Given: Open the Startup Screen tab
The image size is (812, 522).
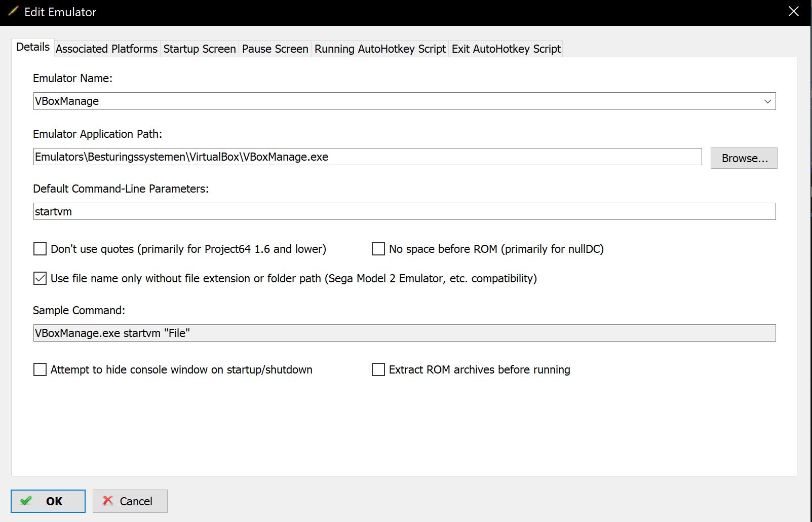Looking at the screenshot, I should click(x=200, y=49).
